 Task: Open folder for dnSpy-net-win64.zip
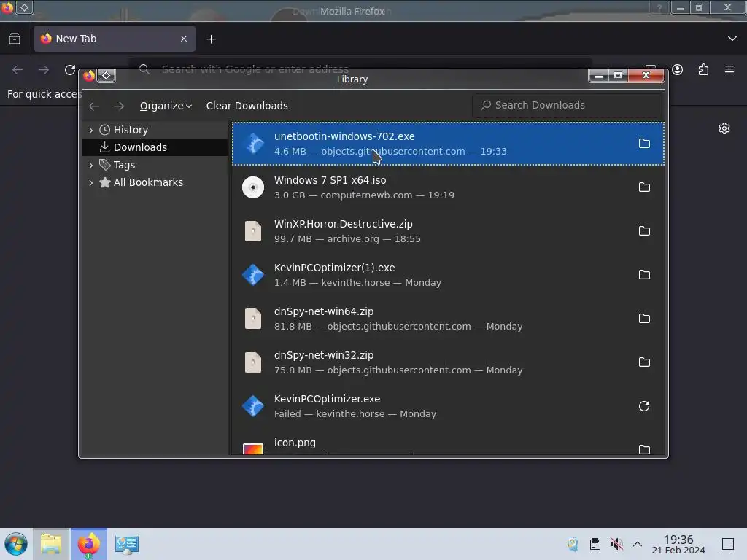[x=644, y=319]
